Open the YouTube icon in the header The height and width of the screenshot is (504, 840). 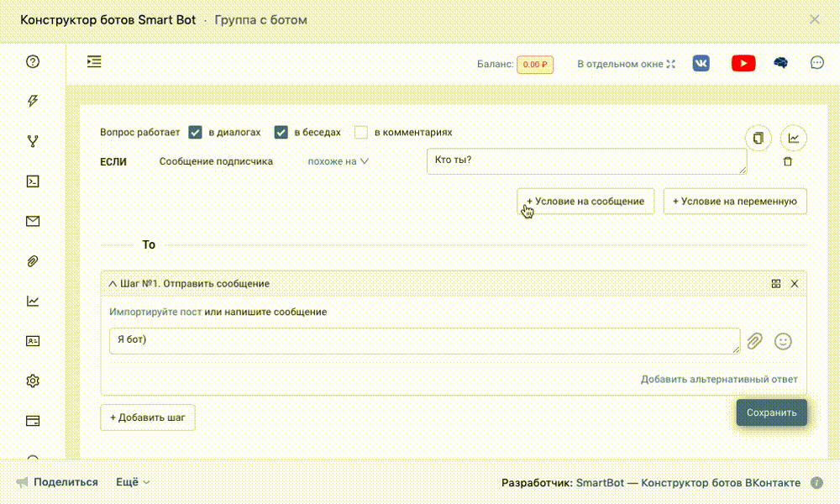click(743, 63)
